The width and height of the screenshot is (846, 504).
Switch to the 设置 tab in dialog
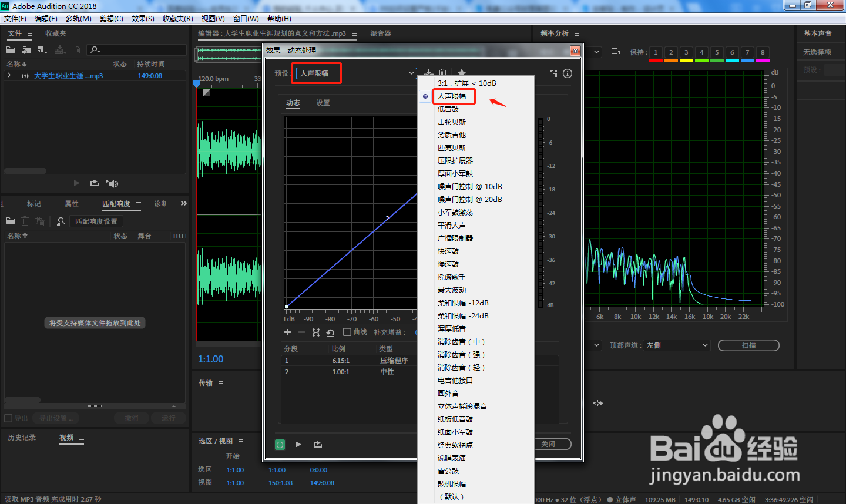323,103
